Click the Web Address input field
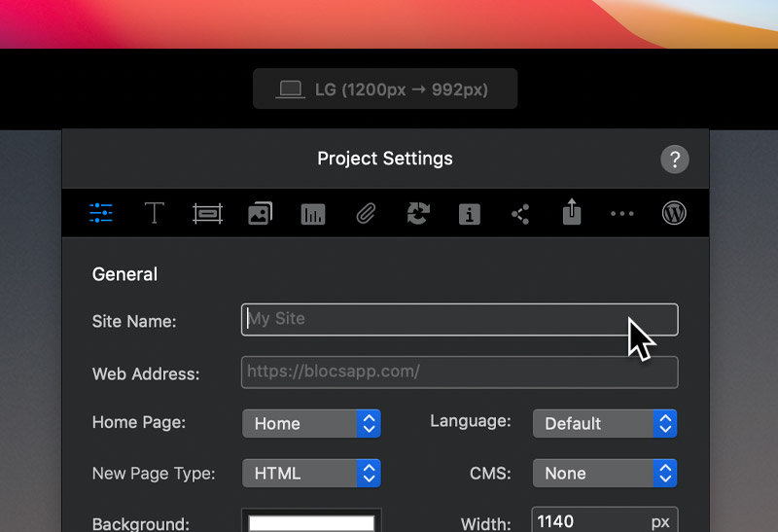The image size is (778, 532). pyautogui.click(x=459, y=372)
